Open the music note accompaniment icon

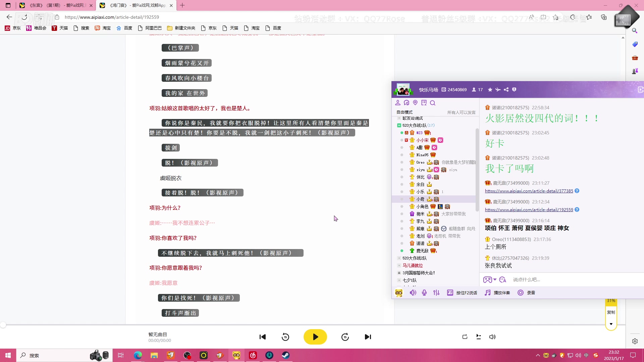(487, 293)
